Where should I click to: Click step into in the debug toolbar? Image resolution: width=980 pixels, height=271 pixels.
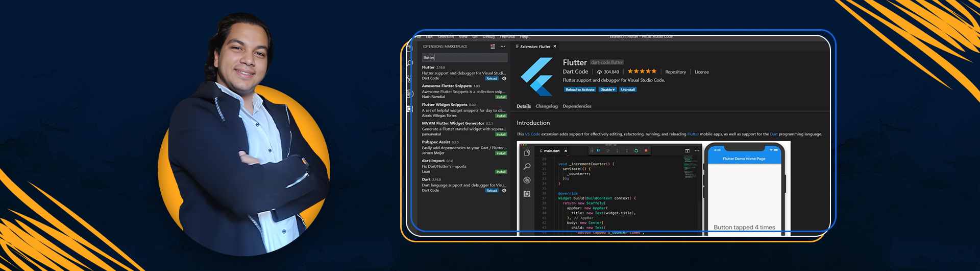pyautogui.click(x=617, y=150)
